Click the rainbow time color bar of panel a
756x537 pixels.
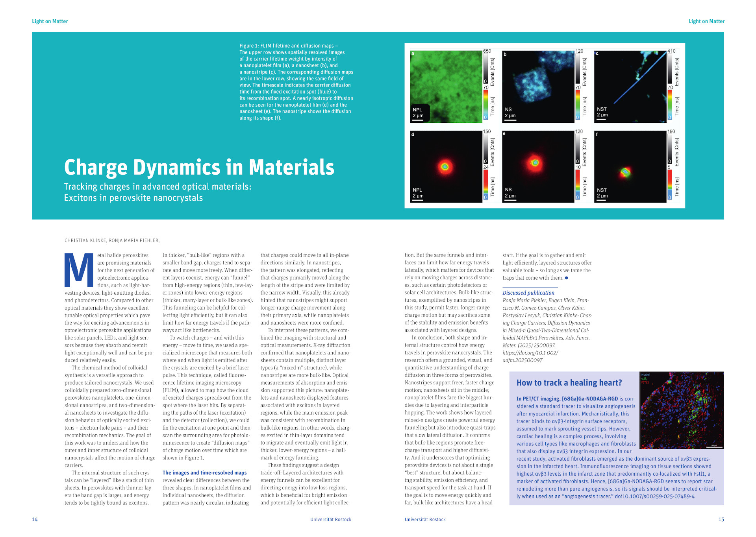[485, 105]
